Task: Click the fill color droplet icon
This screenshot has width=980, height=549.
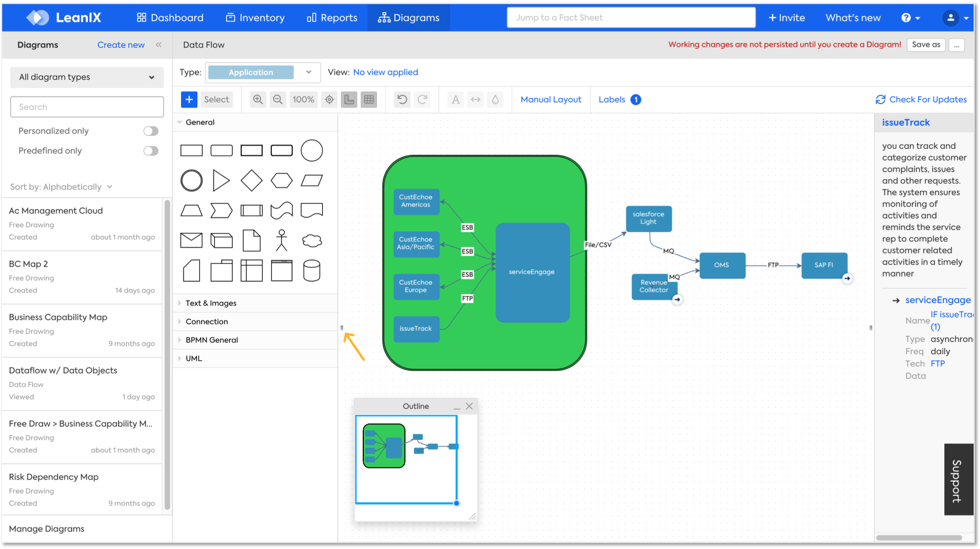Action: pyautogui.click(x=495, y=99)
